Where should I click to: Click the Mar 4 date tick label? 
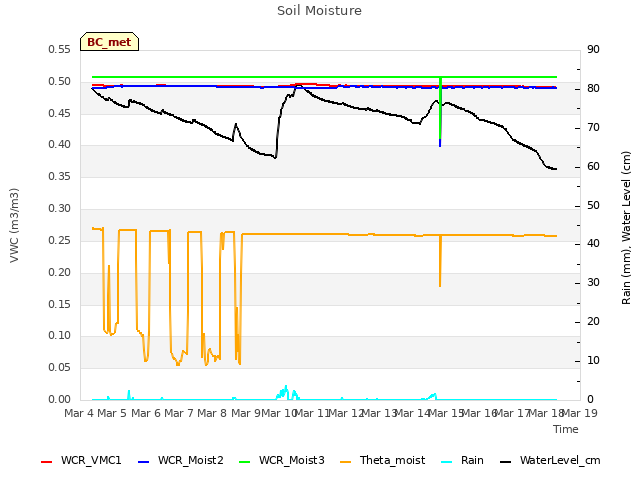79,413
